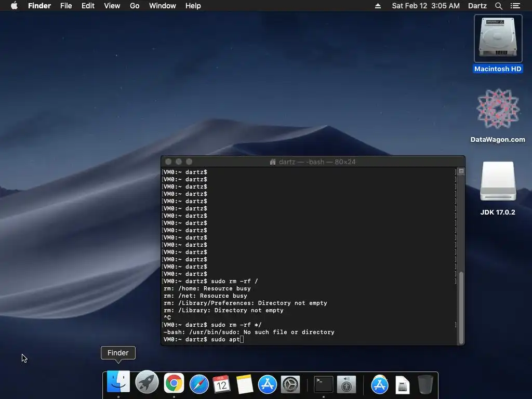The width and height of the screenshot is (532, 399).
Task: Launch Google Chrome from the Dock
Action: [x=174, y=383]
